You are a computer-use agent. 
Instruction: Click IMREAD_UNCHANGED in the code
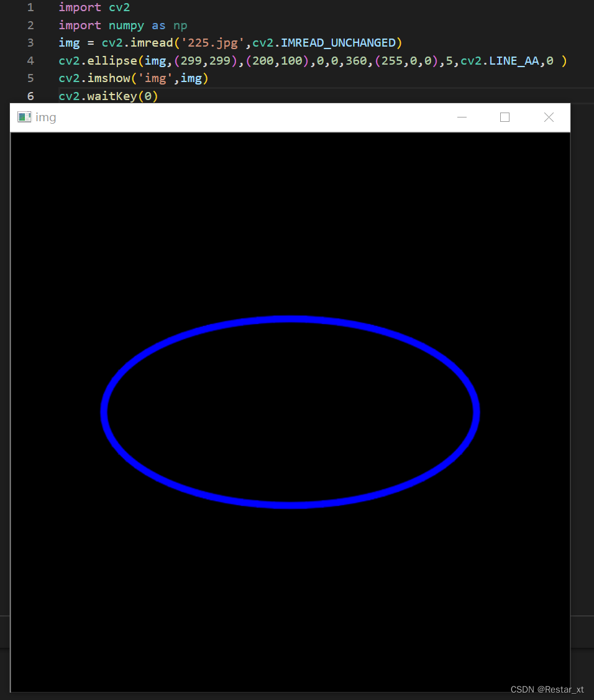[x=338, y=43]
